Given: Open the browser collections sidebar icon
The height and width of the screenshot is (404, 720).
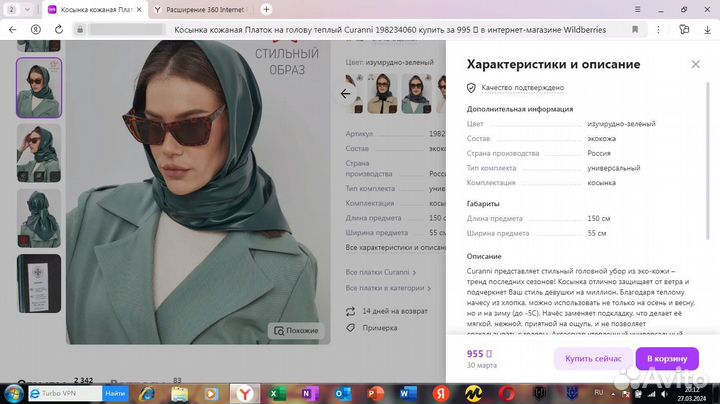Looking at the screenshot, I should pos(684,30).
